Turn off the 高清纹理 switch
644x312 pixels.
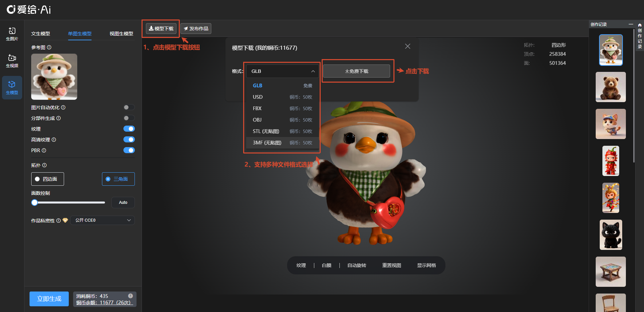[129, 140]
